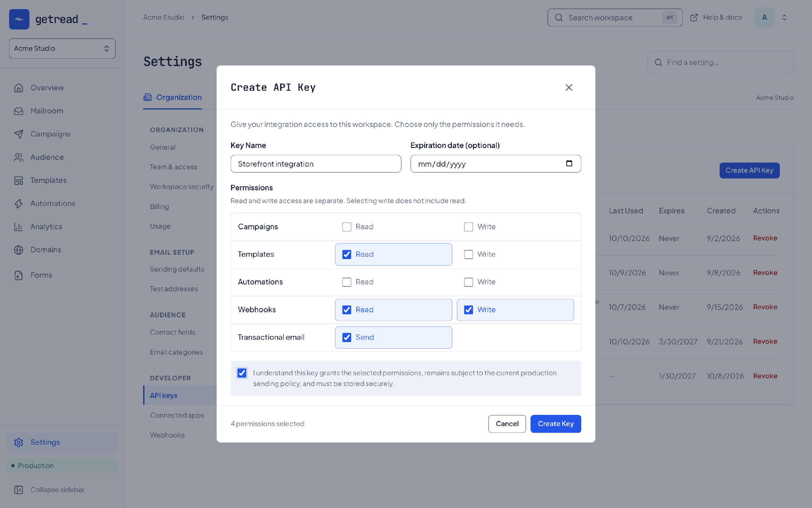This screenshot has height=508, width=812.
Task: Revoke the key created 9/2/2026
Action: pos(765,238)
